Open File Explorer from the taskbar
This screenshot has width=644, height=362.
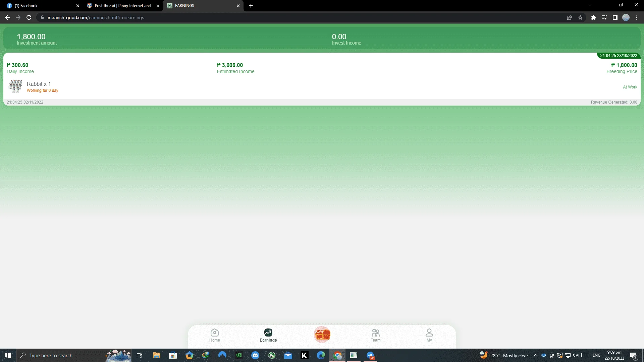click(x=156, y=355)
